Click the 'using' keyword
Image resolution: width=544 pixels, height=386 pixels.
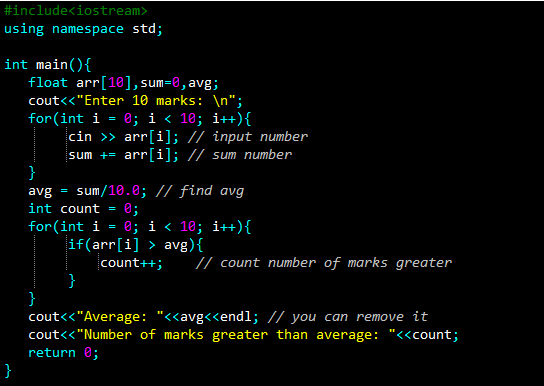tap(24, 29)
